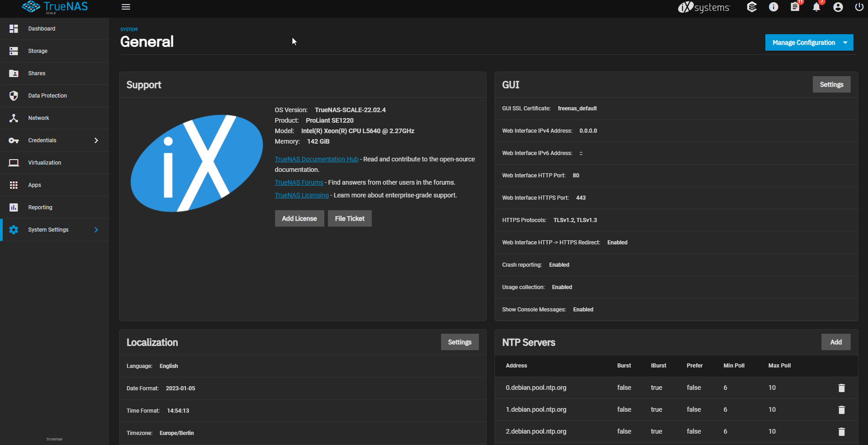Click the File Ticket button
Viewport: 868px width, 445px height.
[x=350, y=218]
